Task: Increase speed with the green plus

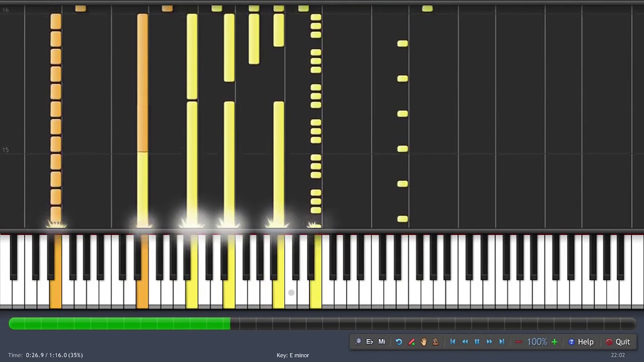Action: pyautogui.click(x=554, y=342)
